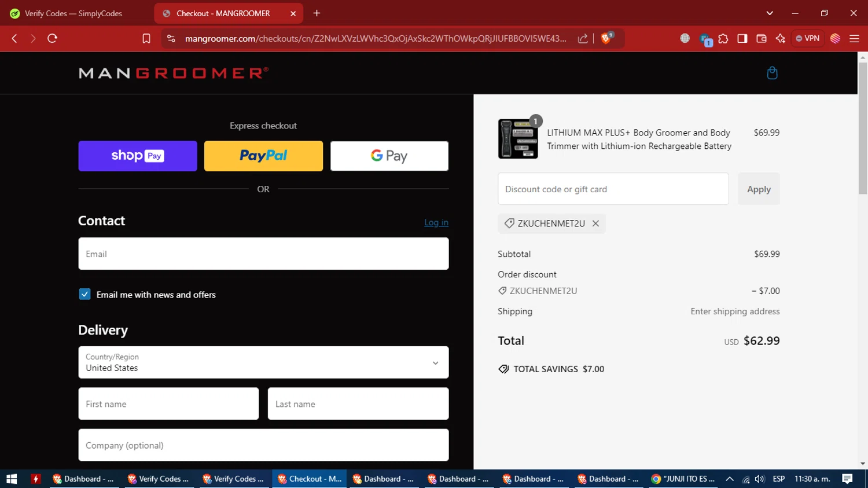The height and width of the screenshot is (488, 868).
Task: Pay with PayPal express checkout
Action: tap(263, 156)
